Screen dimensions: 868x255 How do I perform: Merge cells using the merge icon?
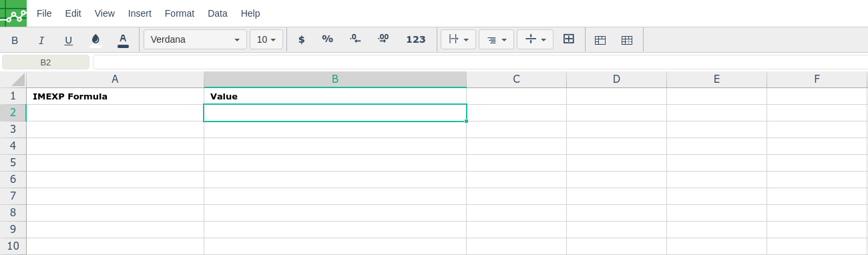(569, 39)
